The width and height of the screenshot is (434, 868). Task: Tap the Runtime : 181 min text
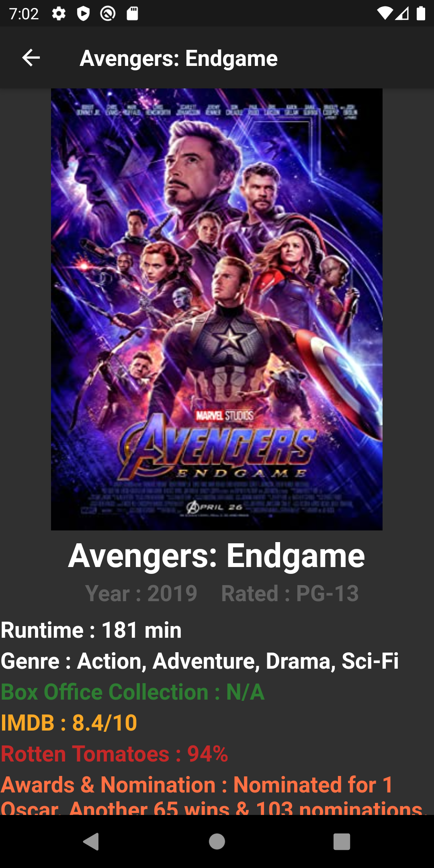91,630
